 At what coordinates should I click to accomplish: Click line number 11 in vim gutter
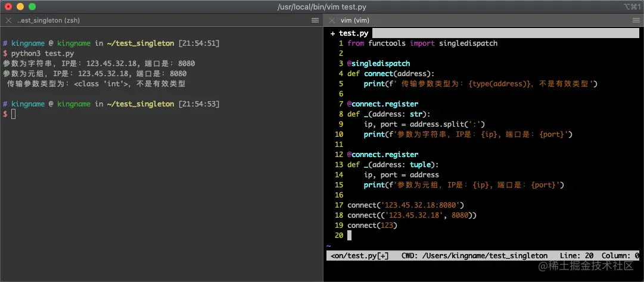point(339,145)
